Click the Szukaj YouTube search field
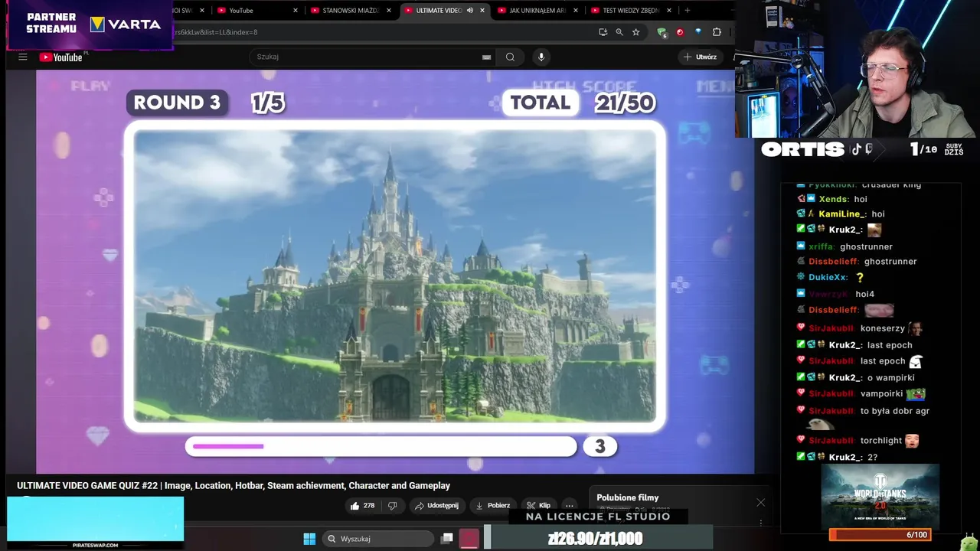 (371, 57)
